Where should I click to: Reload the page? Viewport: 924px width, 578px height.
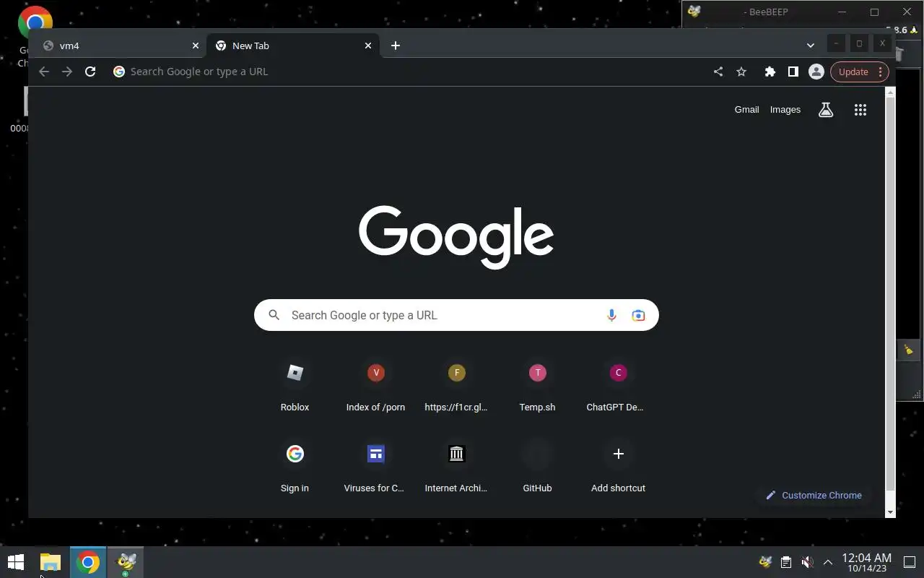(x=90, y=72)
